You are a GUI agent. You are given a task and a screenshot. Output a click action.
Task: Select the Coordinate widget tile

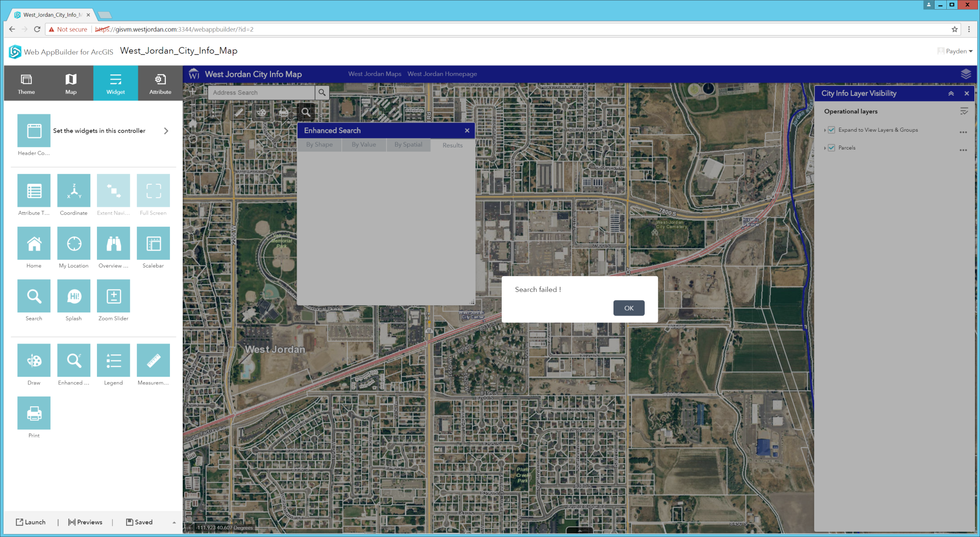pos(73,191)
